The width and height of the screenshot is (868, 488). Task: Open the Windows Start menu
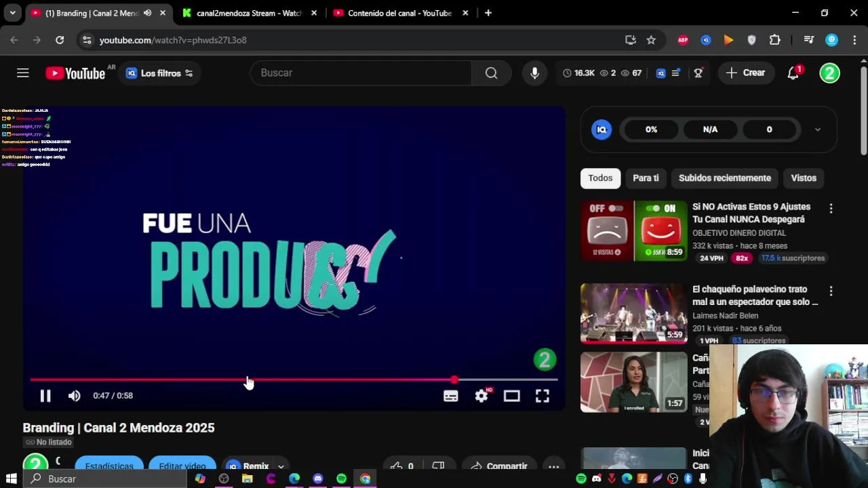click(x=11, y=479)
